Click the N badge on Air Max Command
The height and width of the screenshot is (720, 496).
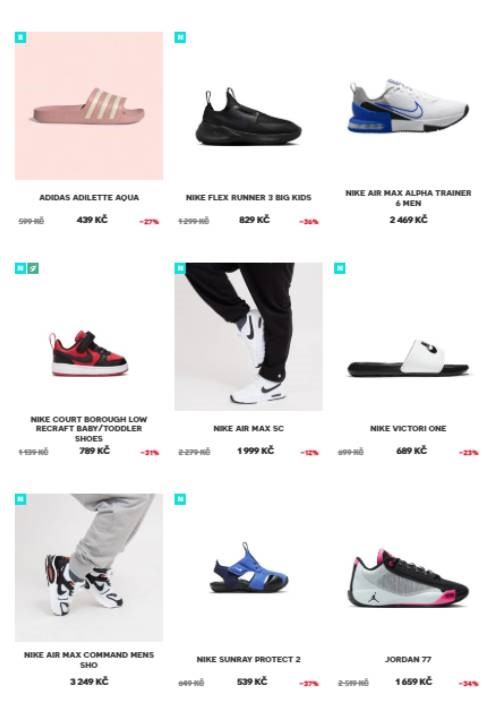pos(20,499)
